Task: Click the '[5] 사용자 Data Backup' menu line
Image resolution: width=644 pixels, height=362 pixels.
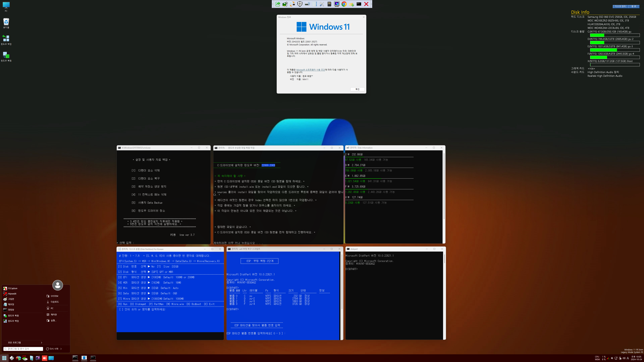Action: pos(147,203)
